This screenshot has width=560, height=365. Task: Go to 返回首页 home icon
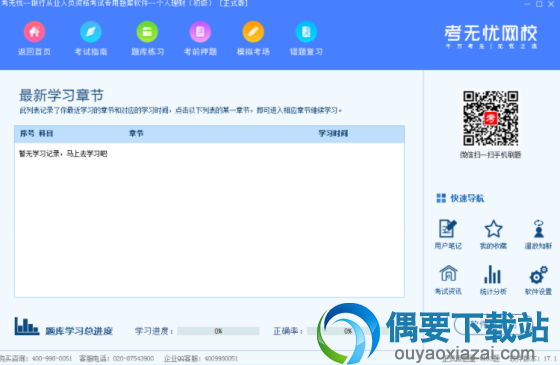[x=34, y=32]
